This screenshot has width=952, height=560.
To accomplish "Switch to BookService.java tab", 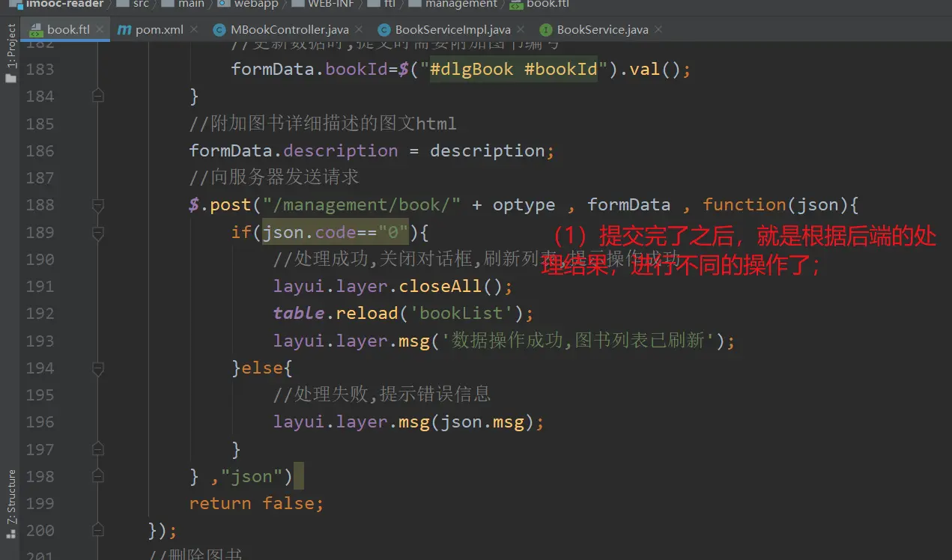I will pyautogui.click(x=602, y=30).
